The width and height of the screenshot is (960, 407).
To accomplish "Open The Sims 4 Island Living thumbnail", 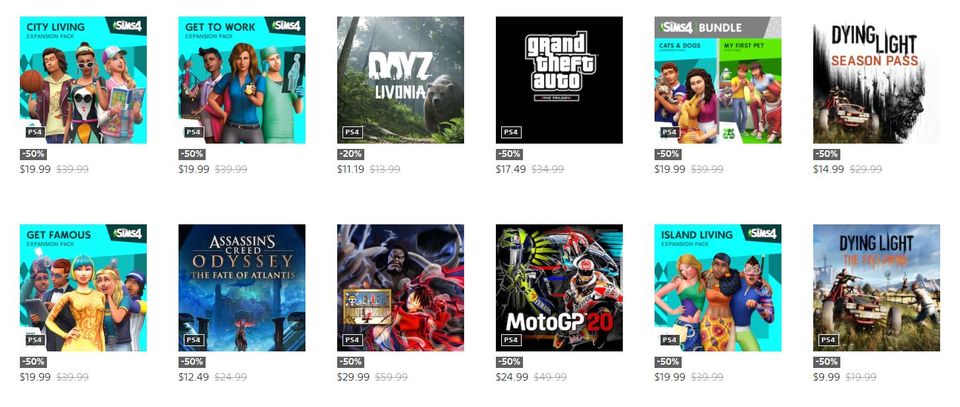I will pyautogui.click(x=718, y=288).
